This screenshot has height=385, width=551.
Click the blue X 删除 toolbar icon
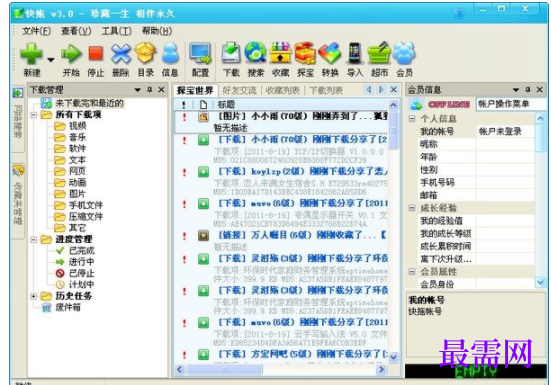click(121, 54)
